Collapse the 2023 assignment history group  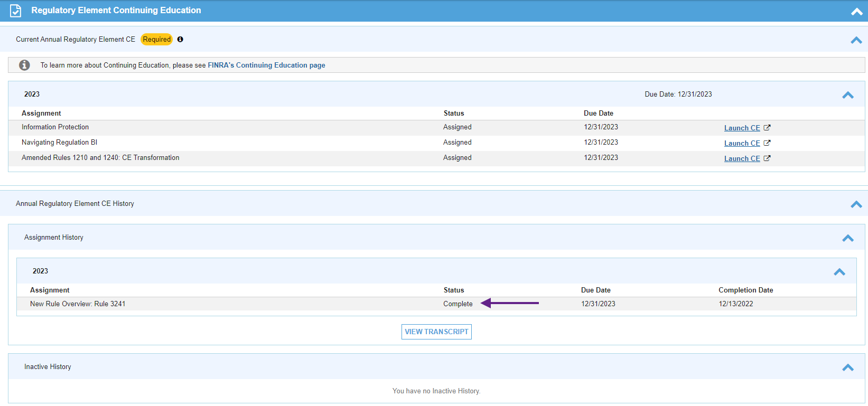pos(839,272)
